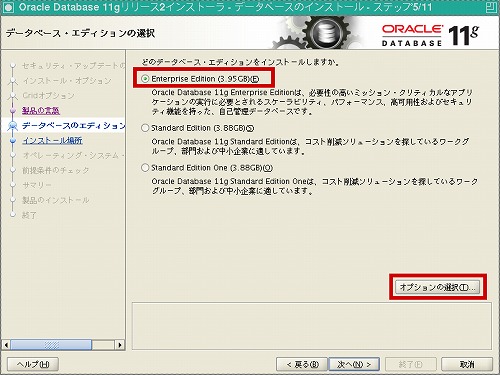500x375 pixels.
Task: Click the sidebar scrollbar left arrow
Action: 6,345
